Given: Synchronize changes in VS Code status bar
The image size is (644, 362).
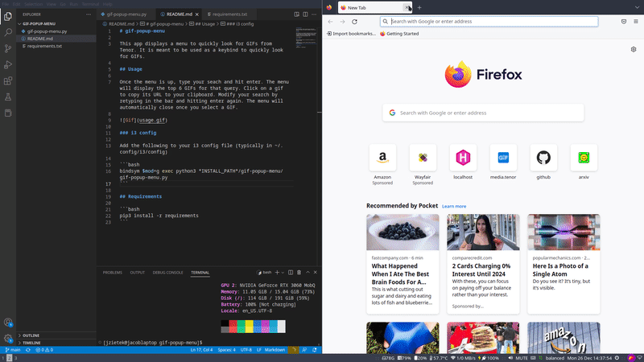Looking at the screenshot, I should pyautogui.click(x=28, y=350).
